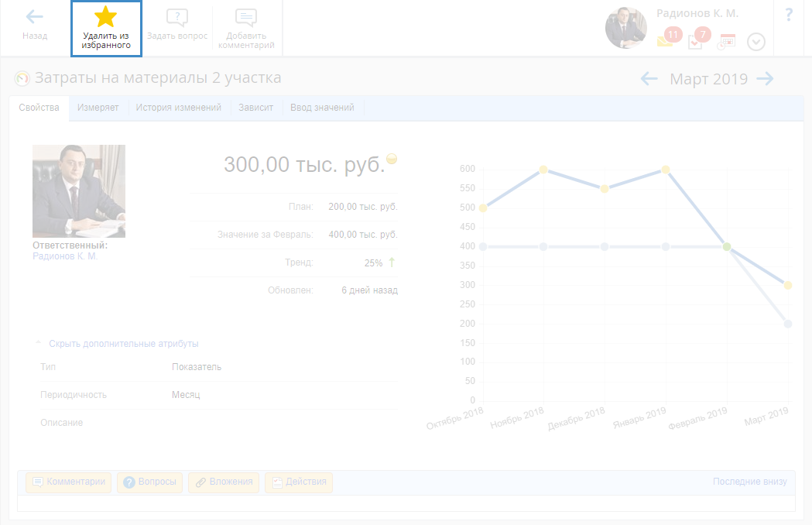Click the star to remove from favorites
This screenshot has height=525, width=812.
[105, 18]
